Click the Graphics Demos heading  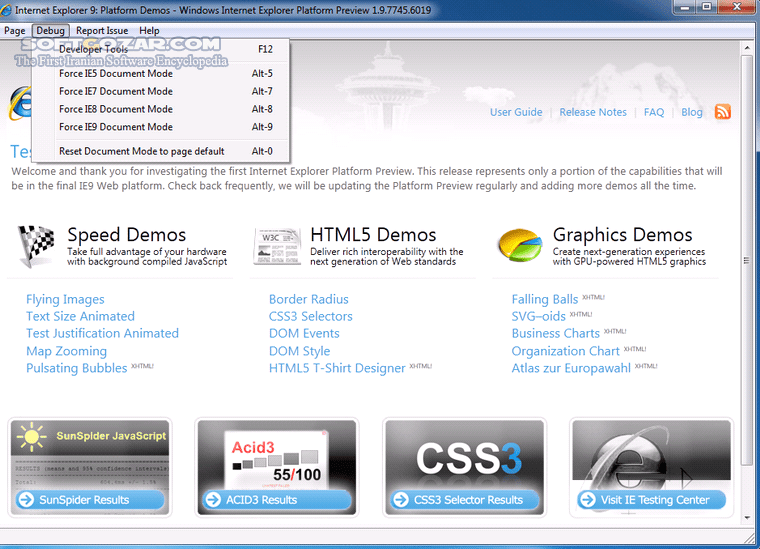(622, 235)
